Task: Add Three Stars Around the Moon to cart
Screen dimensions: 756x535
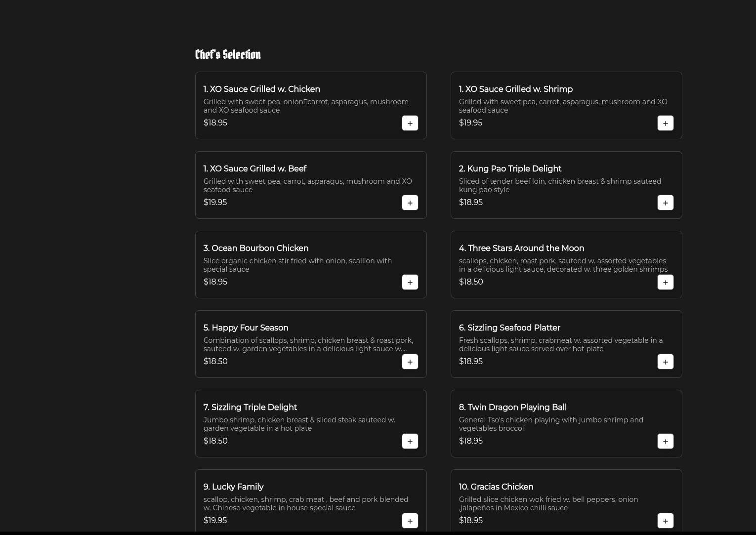Action: 666,282
